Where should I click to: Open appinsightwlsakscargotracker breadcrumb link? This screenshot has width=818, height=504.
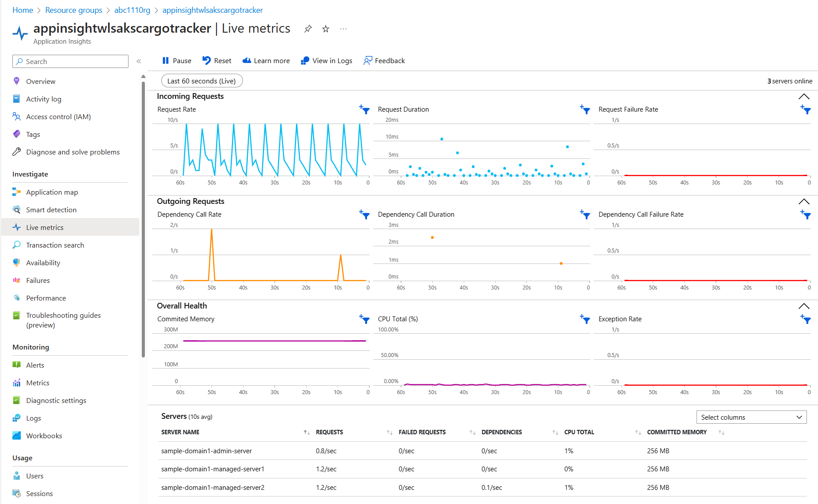point(212,10)
